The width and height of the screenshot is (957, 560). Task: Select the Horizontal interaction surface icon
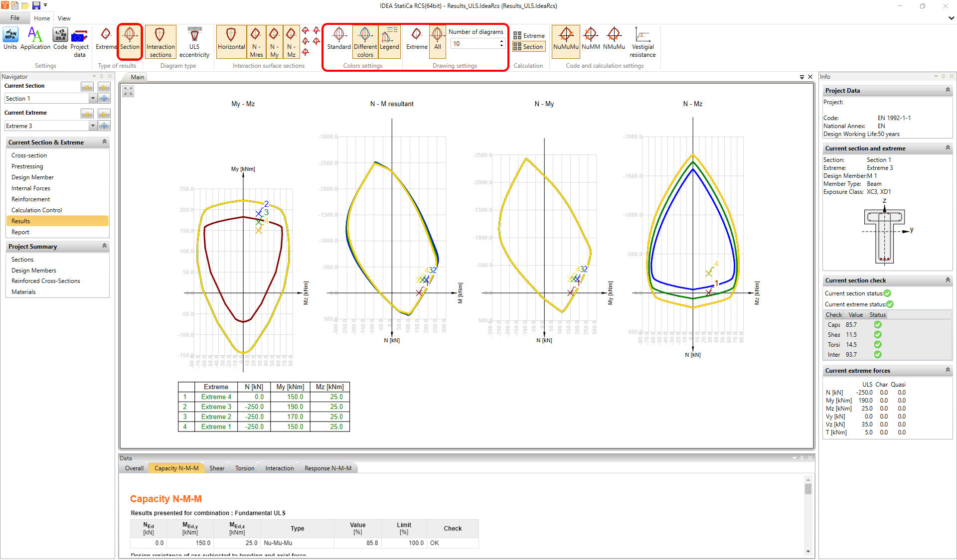coord(231,40)
